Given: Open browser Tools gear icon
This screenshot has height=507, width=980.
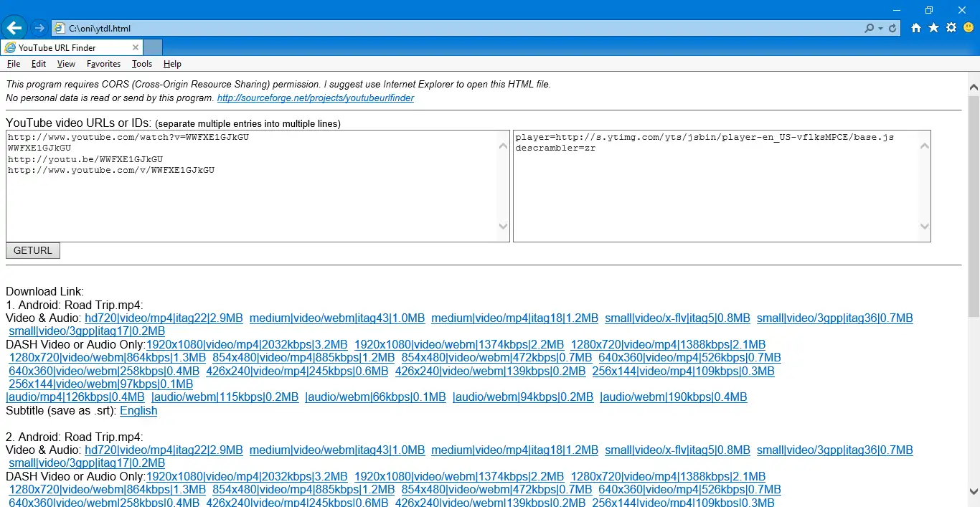Looking at the screenshot, I should pos(951,28).
